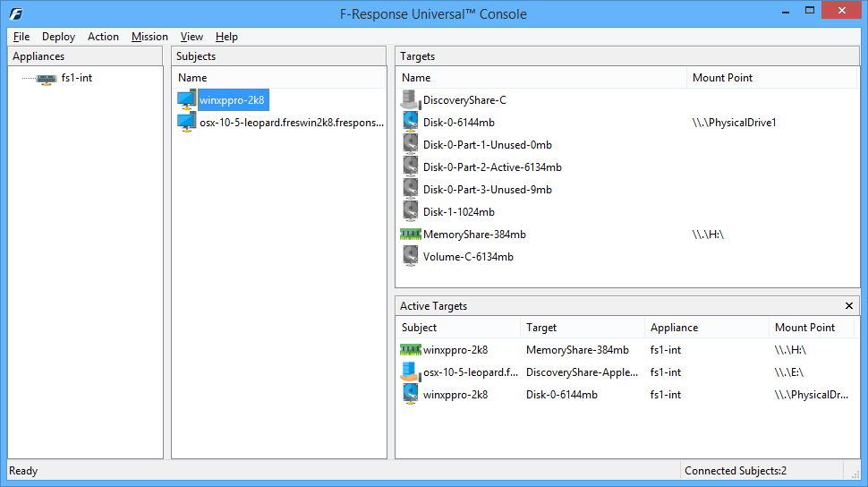Screen dimensions: 868x487
Task: Click the Disk-0-6144mb cell in Active Targets
Action: 561,395
